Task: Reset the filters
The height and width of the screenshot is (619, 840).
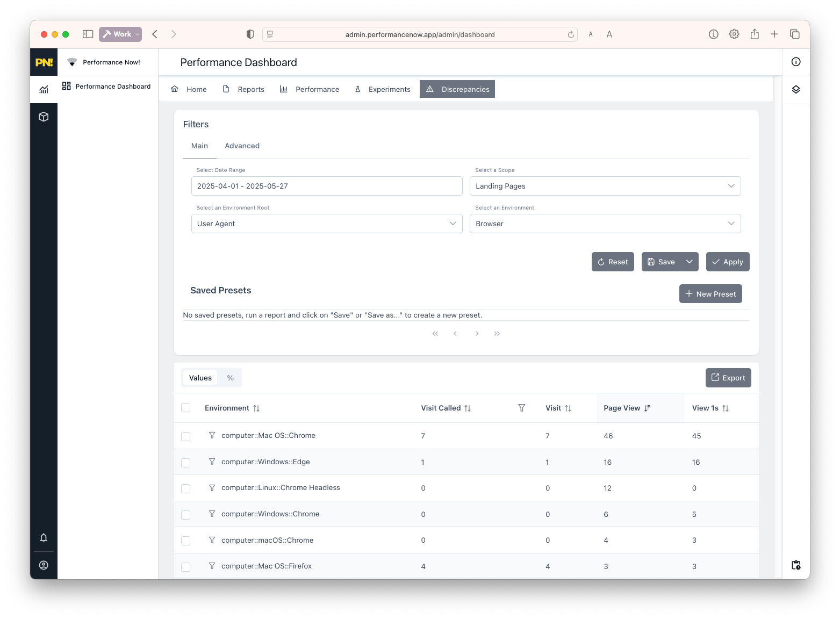Action: click(613, 262)
